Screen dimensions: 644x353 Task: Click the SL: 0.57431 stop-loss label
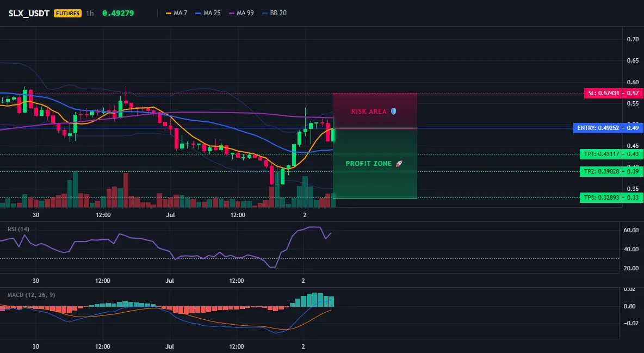tap(603, 94)
